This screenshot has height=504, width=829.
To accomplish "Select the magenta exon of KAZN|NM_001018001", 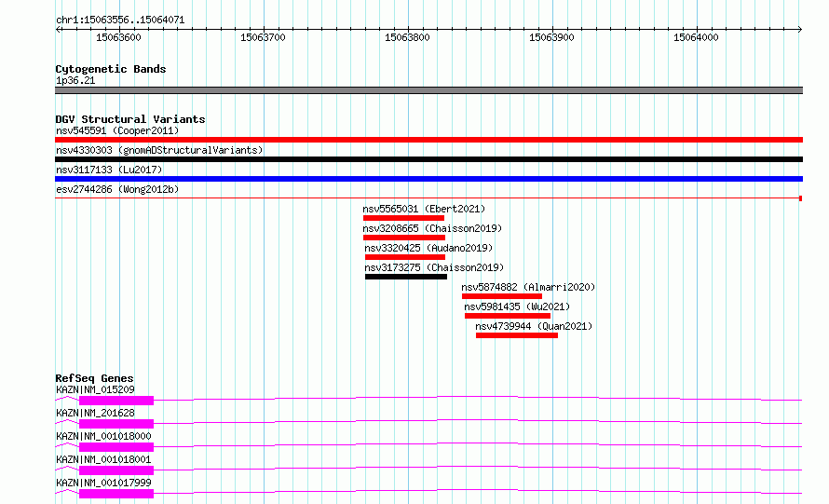I will tap(116, 470).
